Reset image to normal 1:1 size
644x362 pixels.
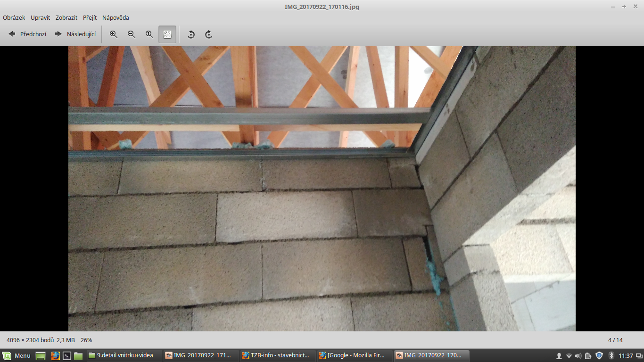click(x=149, y=34)
